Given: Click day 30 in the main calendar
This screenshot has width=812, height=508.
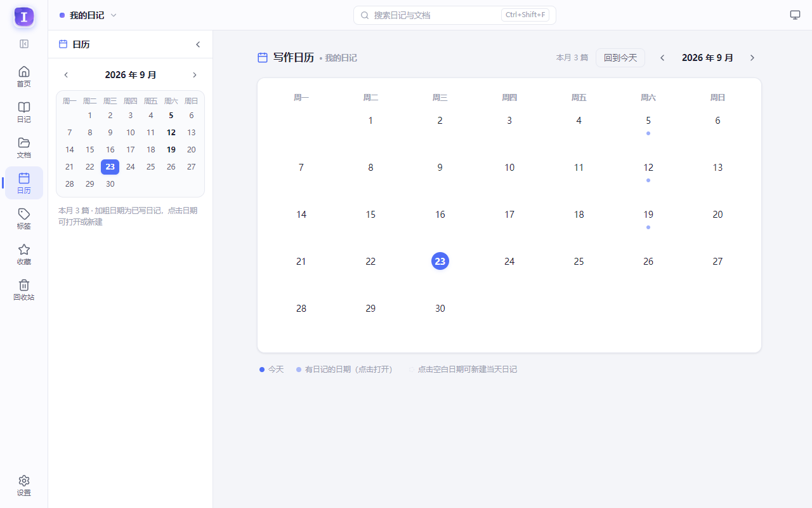Looking at the screenshot, I should [440, 309].
